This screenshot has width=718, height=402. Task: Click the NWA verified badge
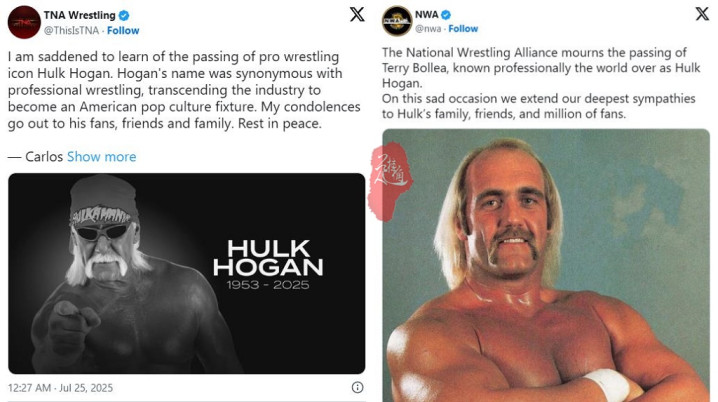coord(446,15)
